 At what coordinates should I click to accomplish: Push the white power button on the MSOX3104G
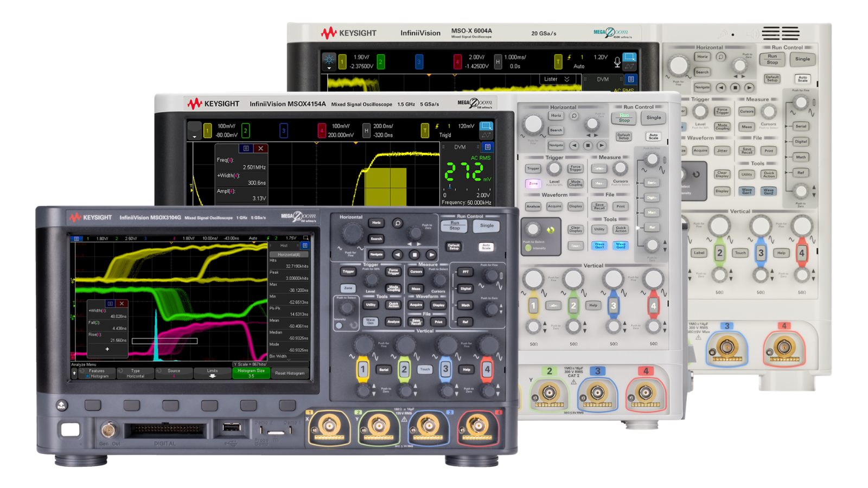[x=70, y=430]
